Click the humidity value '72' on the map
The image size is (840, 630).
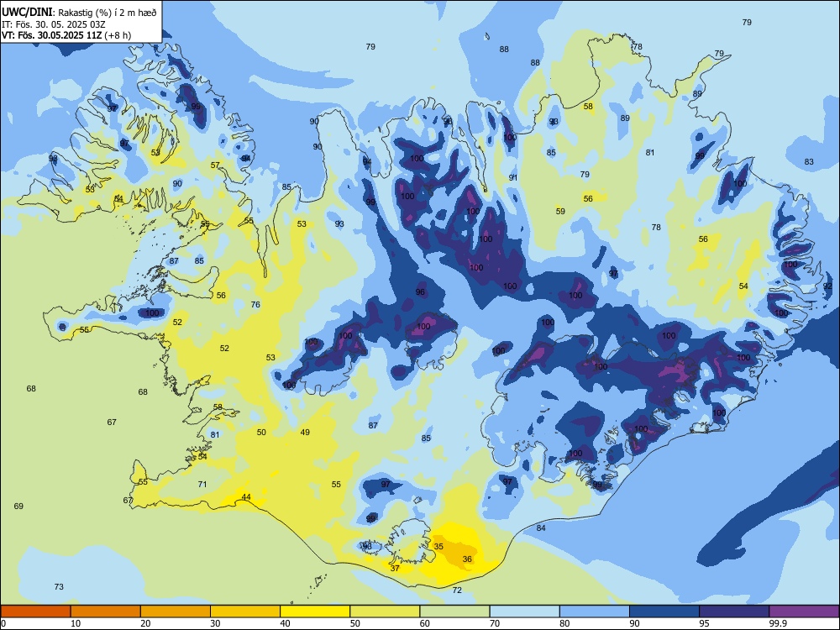(457, 590)
